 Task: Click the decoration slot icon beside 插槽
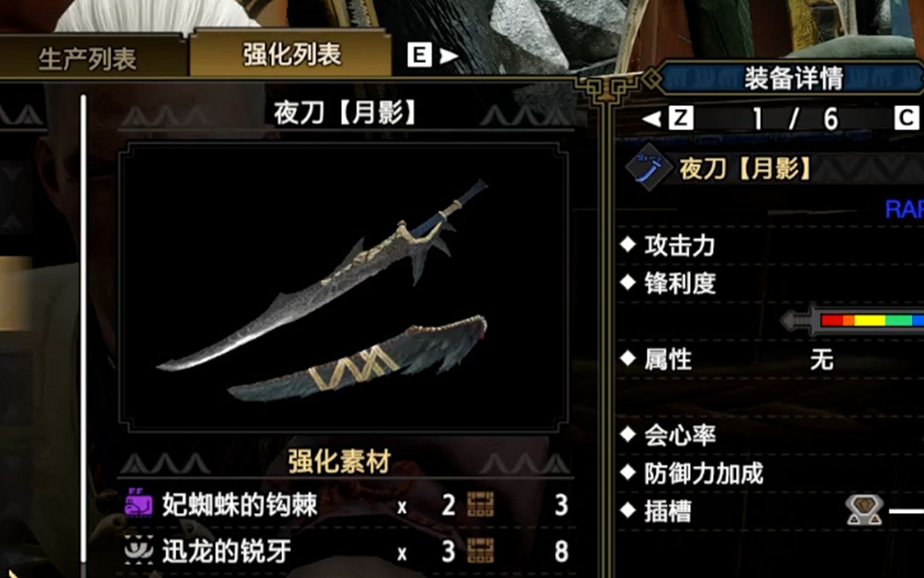pos(864,510)
